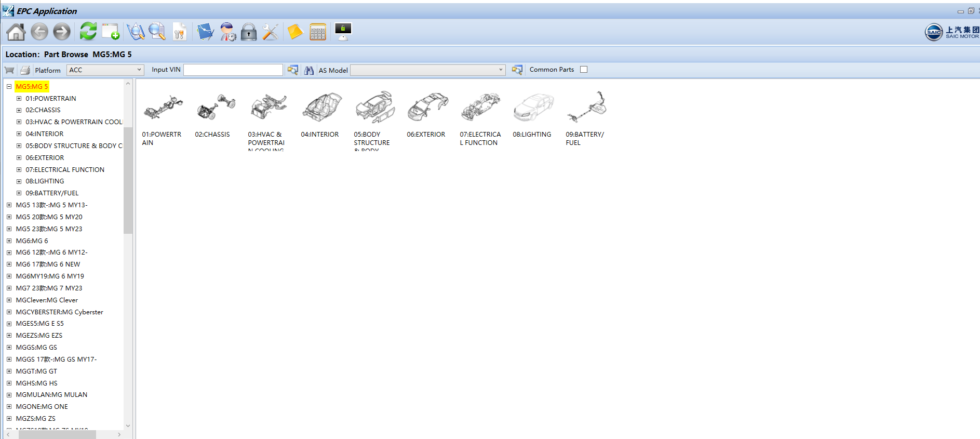Open the drawing search magnifier icon
The width and height of the screenshot is (980, 439).
point(136,32)
